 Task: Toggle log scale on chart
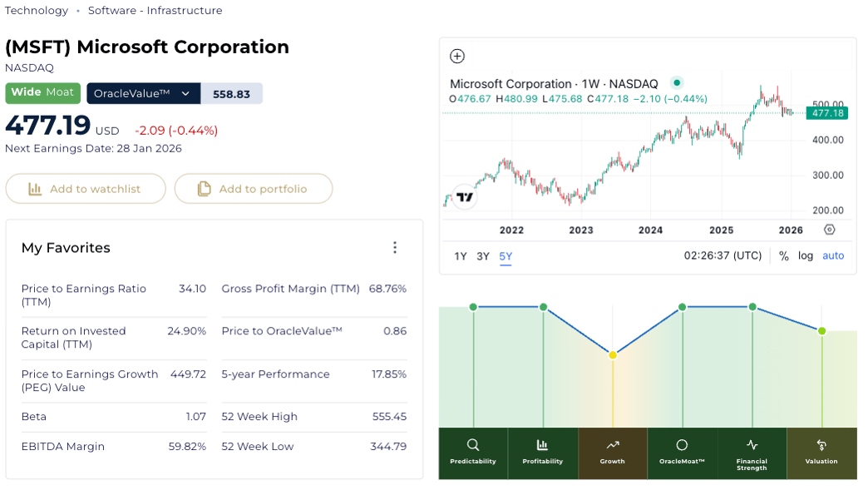pyautogui.click(x=806, y=256)
